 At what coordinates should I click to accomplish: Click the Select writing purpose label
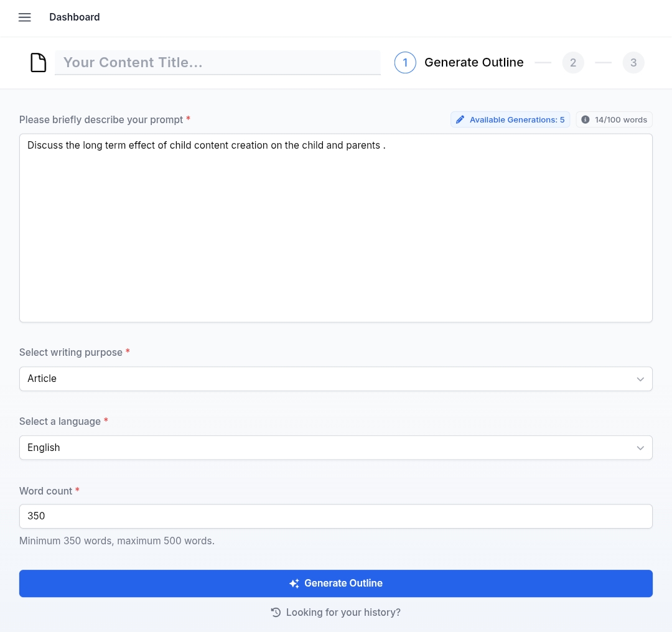[71, 352]
